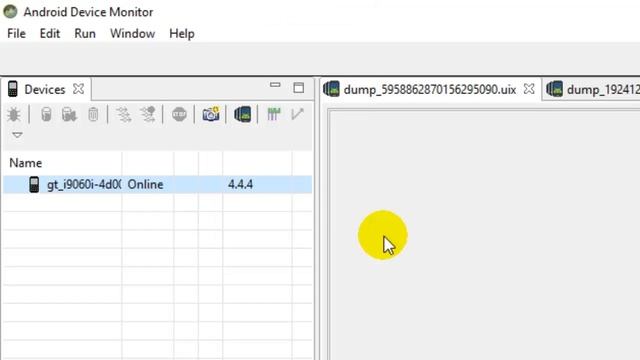Click the Capture system wide trace icon
Viewport: 640px width, 360px height.
(274, 115)
